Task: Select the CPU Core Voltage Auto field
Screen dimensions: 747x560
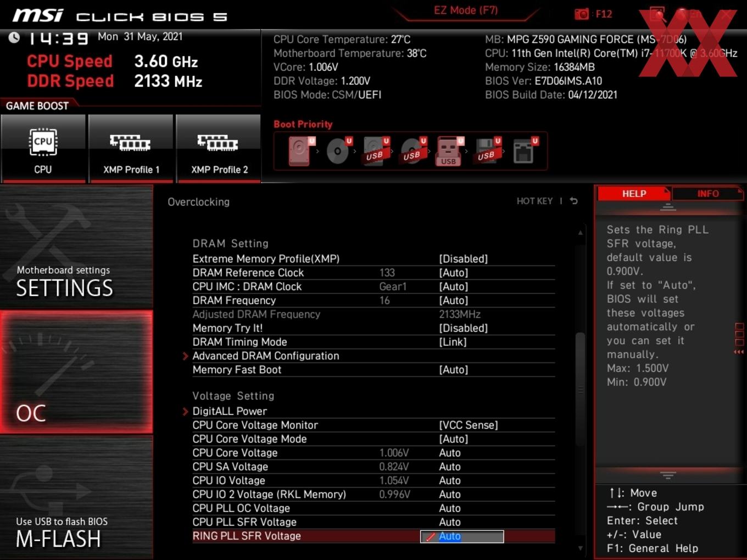Action: tap(449, 453)
